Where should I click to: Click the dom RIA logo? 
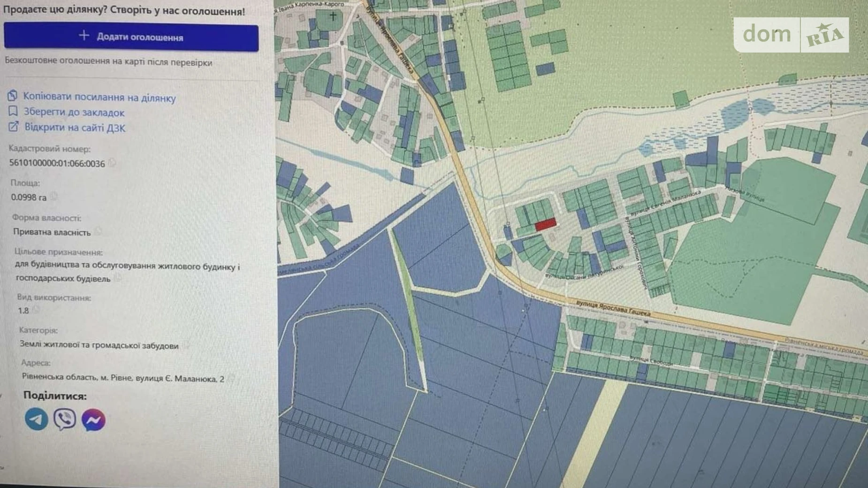(x=791, y=35)
